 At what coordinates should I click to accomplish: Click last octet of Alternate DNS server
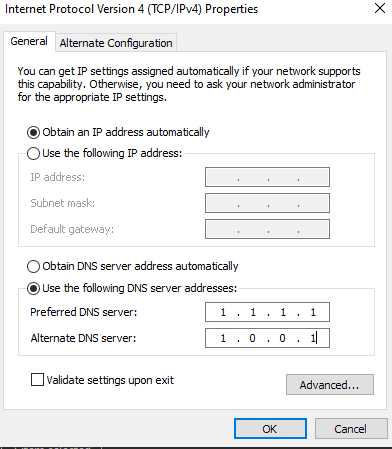click(x=313, y=338)
